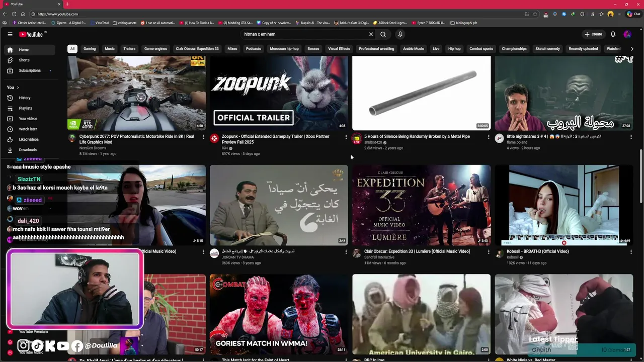Viewport: 644px width, 362px height.
Task: Go back with the browser back arrow
Action: click(5, 14)
